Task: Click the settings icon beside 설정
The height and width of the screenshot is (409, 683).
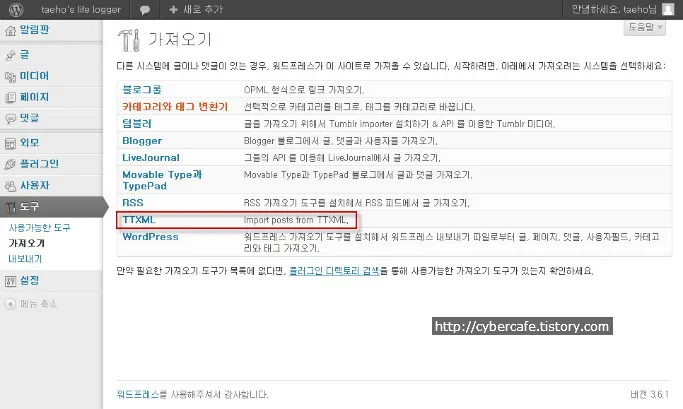Action: pos(10,281)
